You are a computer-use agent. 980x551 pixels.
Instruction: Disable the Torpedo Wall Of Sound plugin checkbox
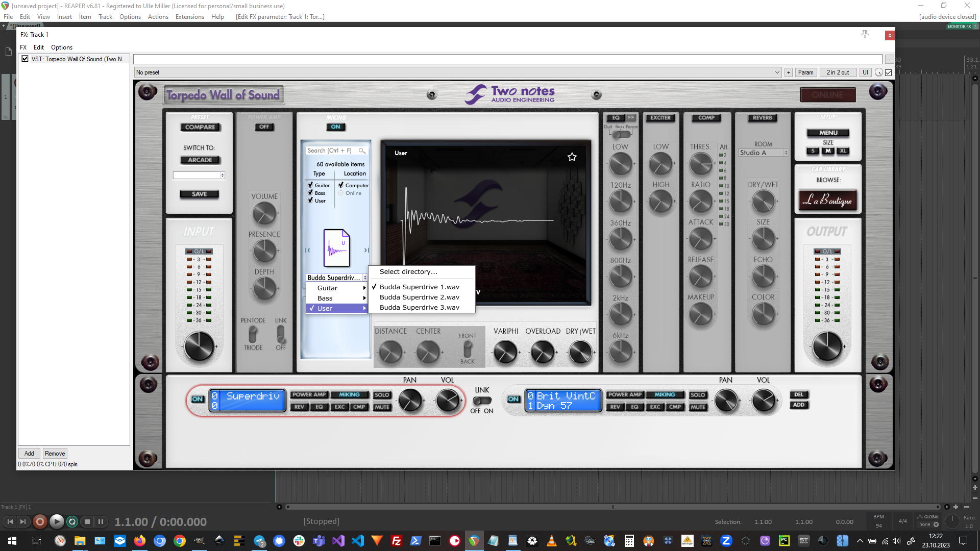click(x=24, y=59)
